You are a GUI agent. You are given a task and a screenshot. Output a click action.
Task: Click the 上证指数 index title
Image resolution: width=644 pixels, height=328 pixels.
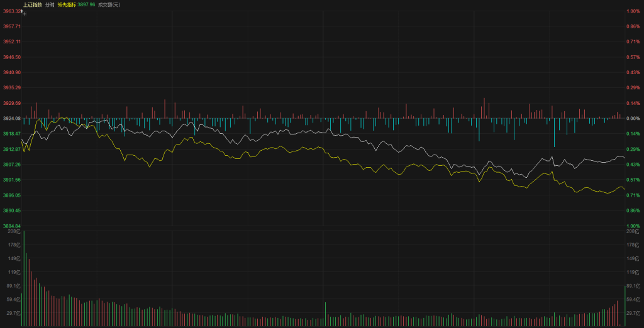click(33, 4)
